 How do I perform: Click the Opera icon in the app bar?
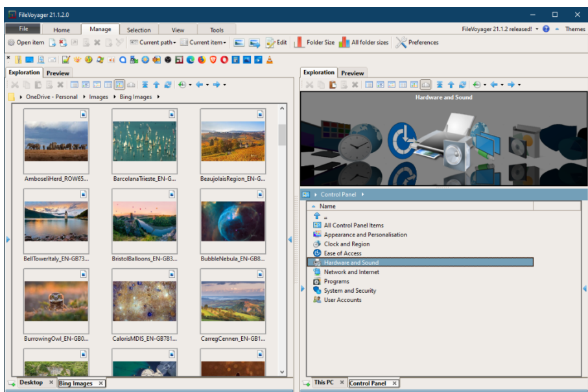[x=224, y=60]
